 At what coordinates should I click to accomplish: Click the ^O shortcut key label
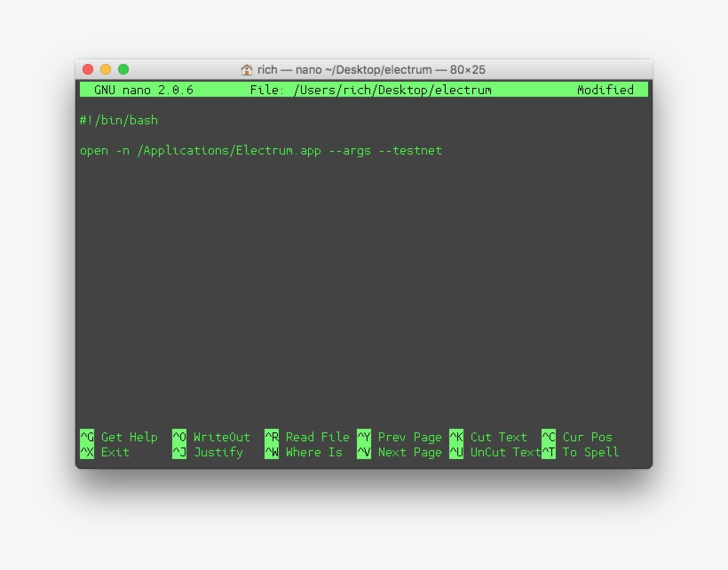pyautogui.click(x=179, y=437)
